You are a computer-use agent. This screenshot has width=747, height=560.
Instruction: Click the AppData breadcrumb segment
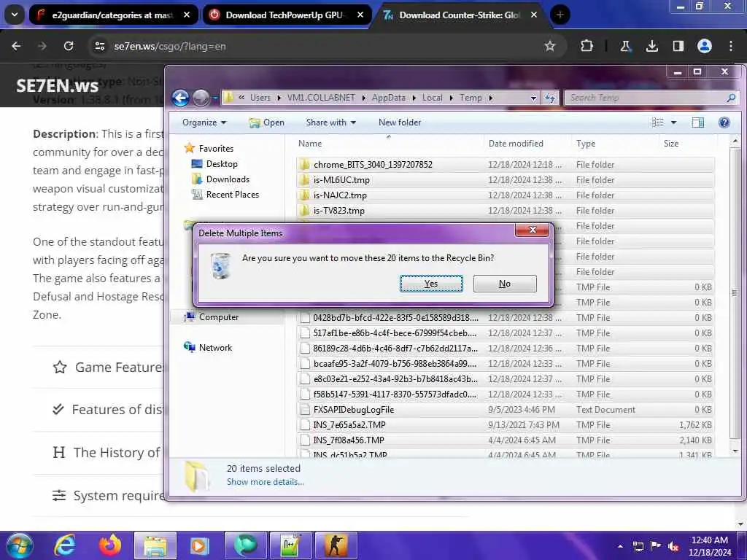(389, 98)
